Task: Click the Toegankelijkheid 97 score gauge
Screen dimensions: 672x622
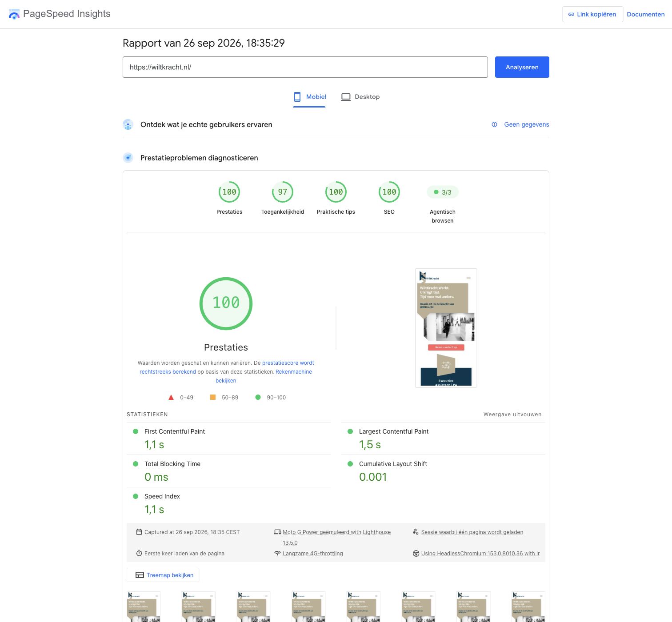Action: click(283, 192)
